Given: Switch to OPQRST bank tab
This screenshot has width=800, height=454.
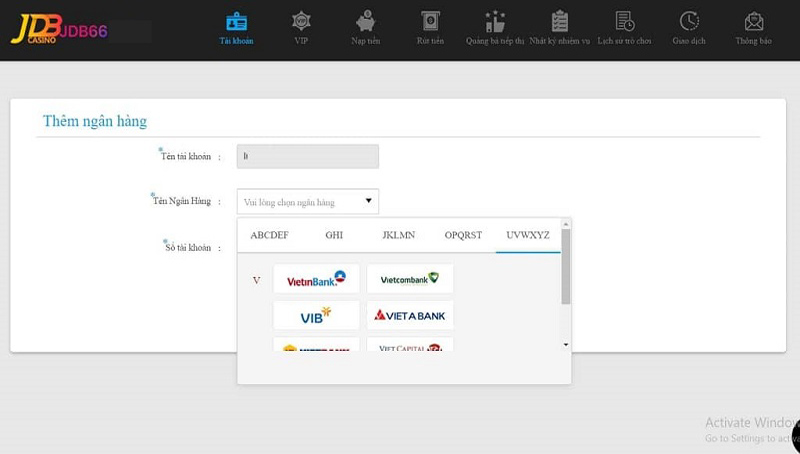Looking at the screenshot, I should click(x=463, y=235).
